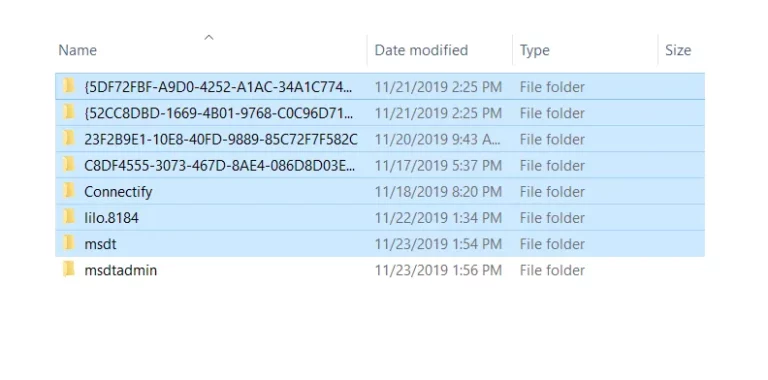Select the lilo.8184 folder name
The width and height of the screenshot is (768, 380).
(111, 218)
